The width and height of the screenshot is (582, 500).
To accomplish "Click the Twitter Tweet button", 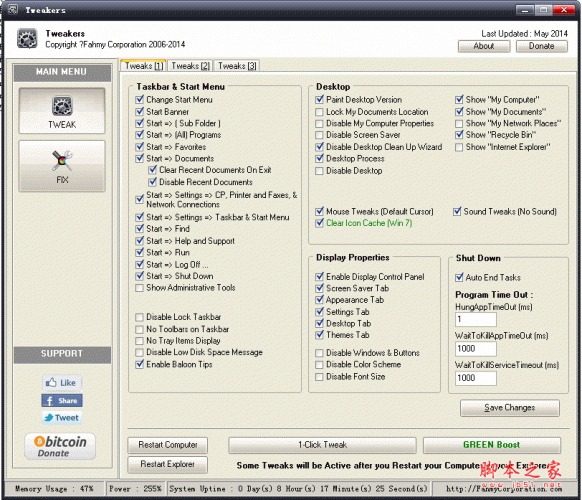I will [62, 418].
